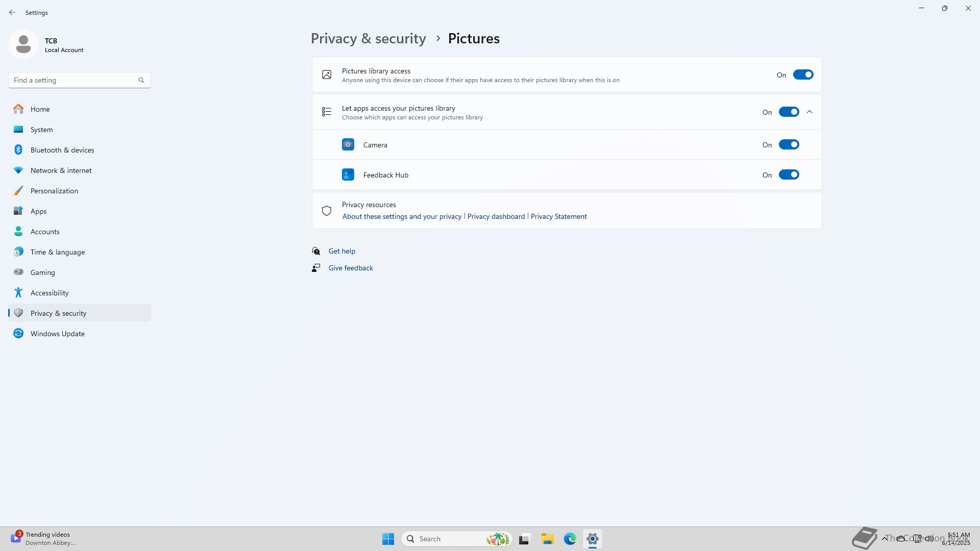Open the Privacy dashboard link

pyautogui.click(x=496, y=216)
